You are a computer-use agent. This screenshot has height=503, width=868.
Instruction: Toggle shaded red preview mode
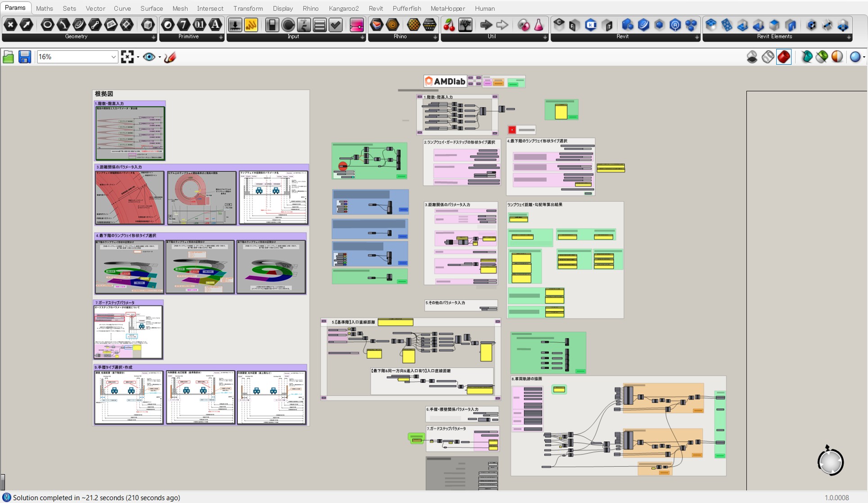784,57
